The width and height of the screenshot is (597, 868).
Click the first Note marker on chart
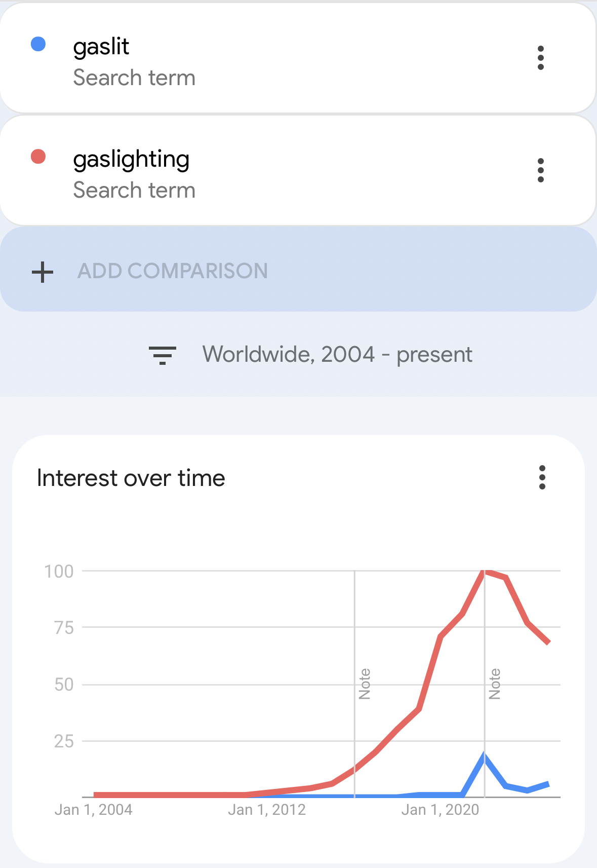[x=365, y=684]
